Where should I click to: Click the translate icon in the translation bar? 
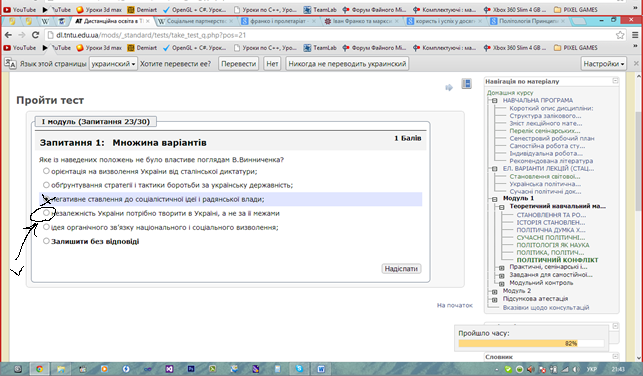coord(10,64)
